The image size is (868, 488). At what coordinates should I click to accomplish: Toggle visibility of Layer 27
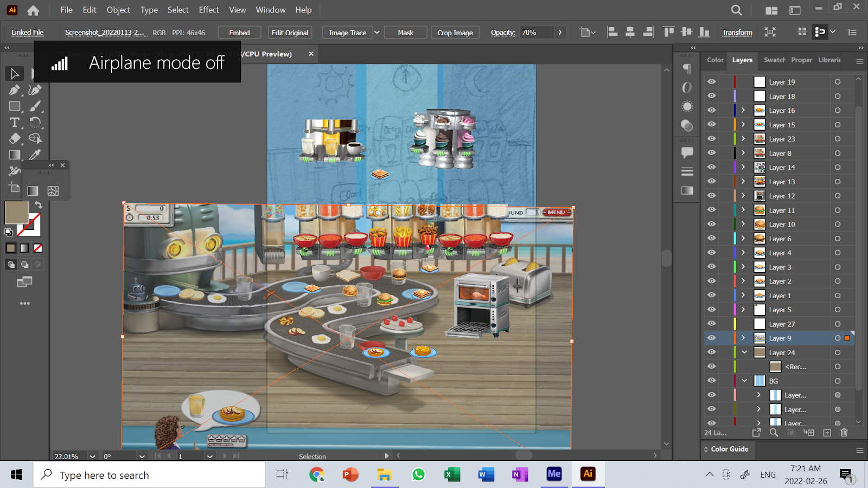(712, 324)
